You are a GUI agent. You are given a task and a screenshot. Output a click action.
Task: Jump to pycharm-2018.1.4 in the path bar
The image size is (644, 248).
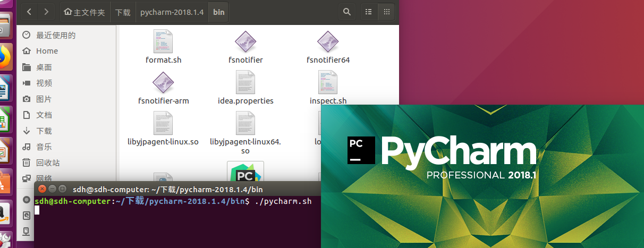pos(172,12)
